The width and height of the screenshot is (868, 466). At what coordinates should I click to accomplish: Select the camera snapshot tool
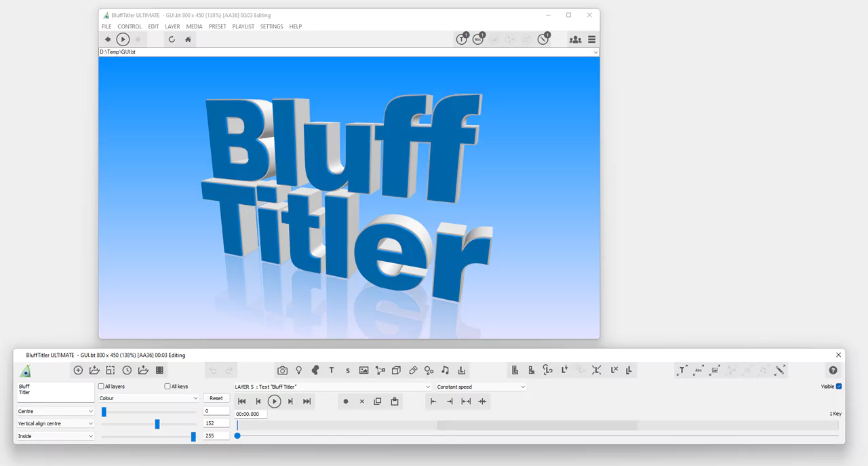click(282, 370)
